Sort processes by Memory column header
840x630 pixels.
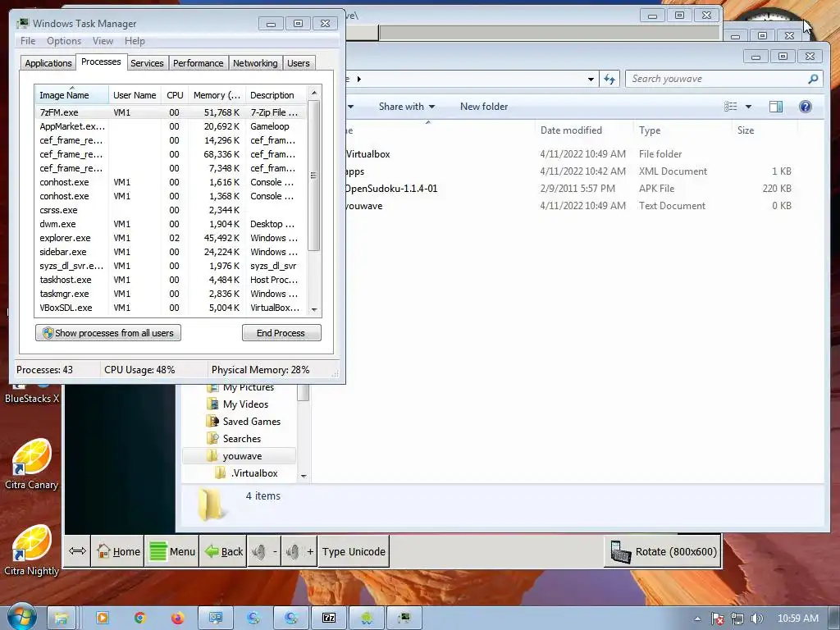click(217, 95)
